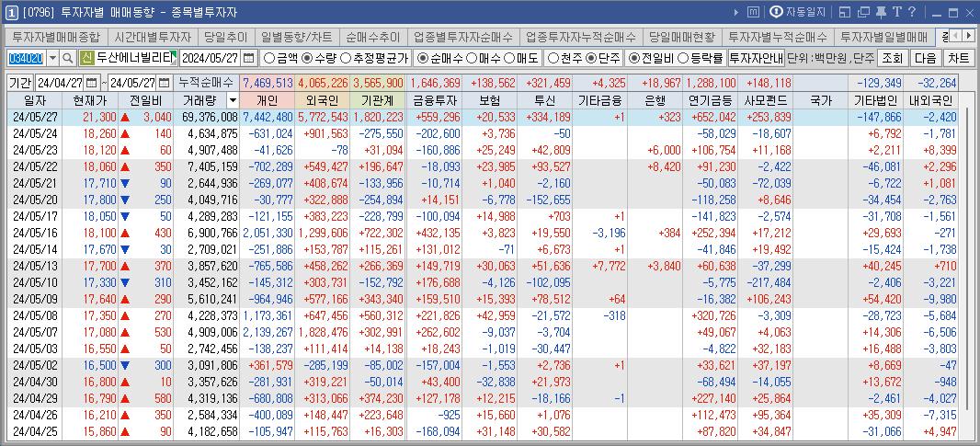Select the 전일비 radio option
Viewport: 980px width, 446px height.
point(633,59)
